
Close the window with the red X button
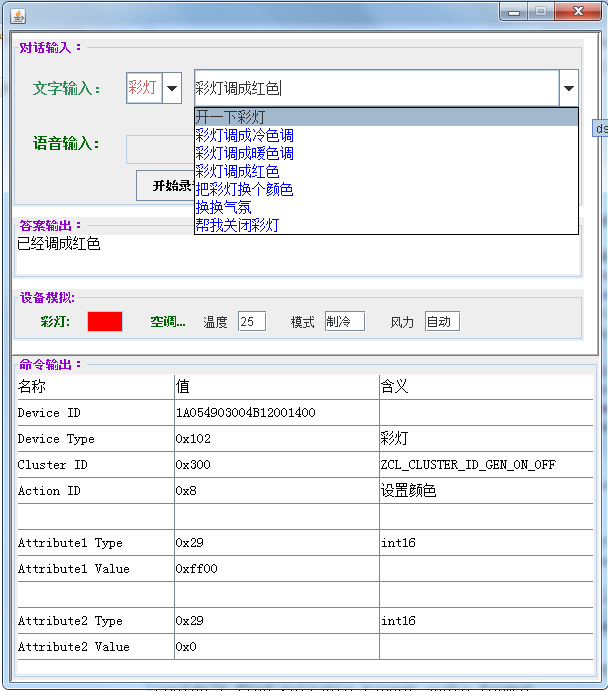[x=578, y=11]
